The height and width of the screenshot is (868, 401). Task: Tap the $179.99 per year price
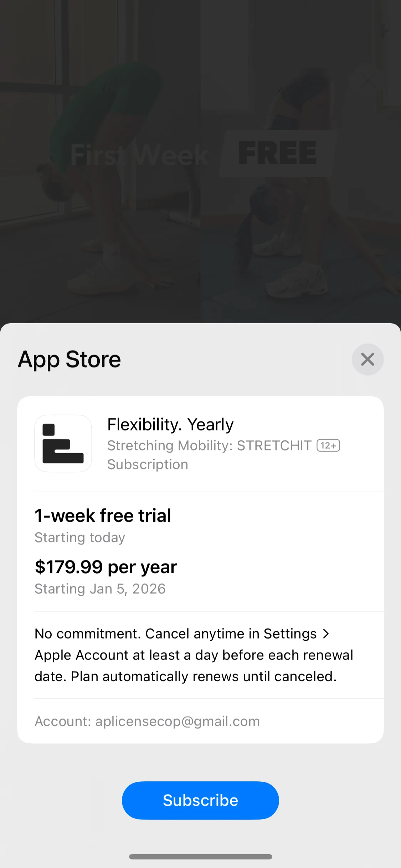click(x=106, y=567)
